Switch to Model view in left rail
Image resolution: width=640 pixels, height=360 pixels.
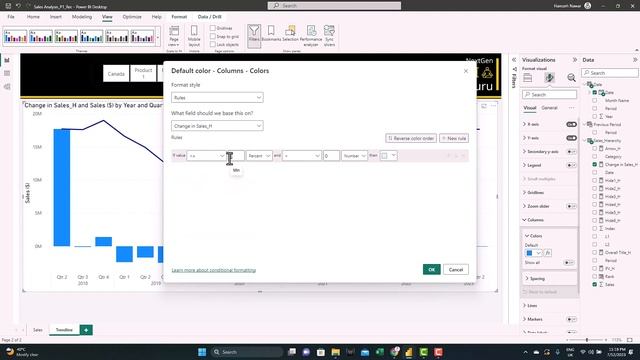pos(7,87)
